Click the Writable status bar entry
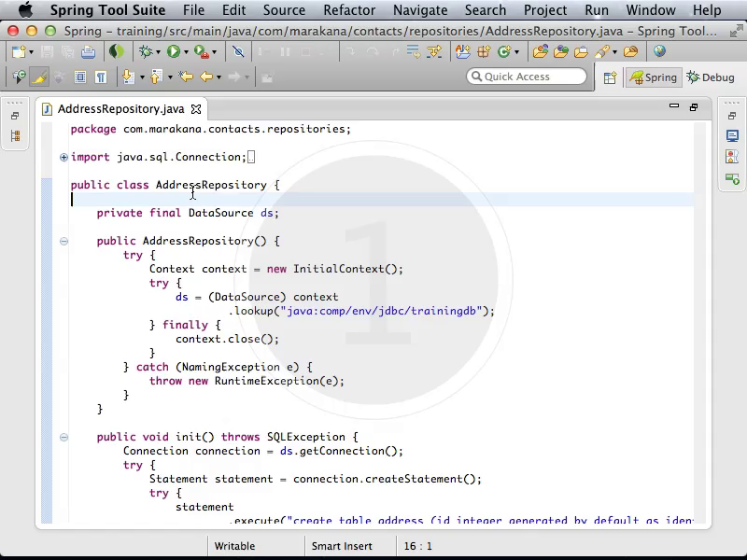Image resolution: width=747 pixels, height=560 pixels. click(234, 546)
